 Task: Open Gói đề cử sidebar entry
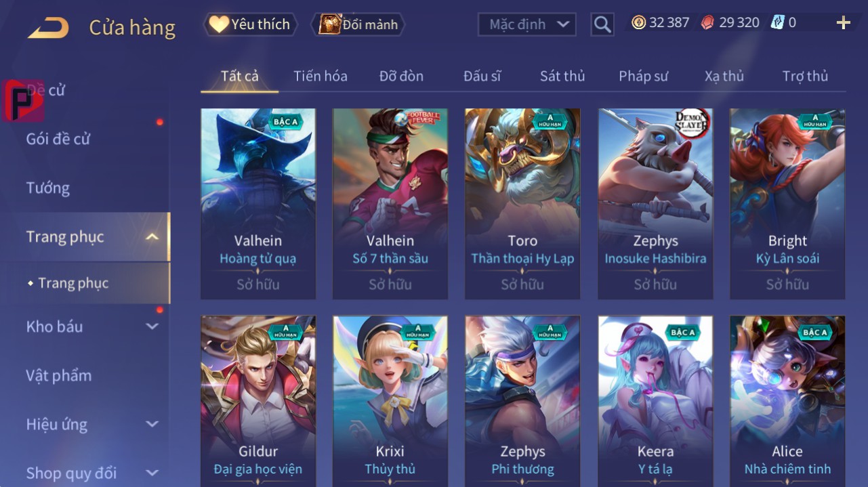click(58, 139)
